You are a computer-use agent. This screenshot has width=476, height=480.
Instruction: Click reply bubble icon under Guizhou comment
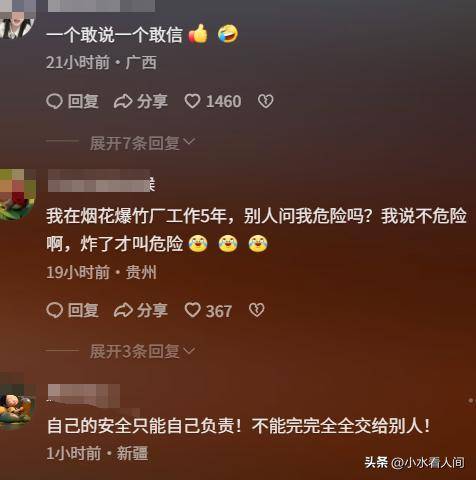point(54,310)
